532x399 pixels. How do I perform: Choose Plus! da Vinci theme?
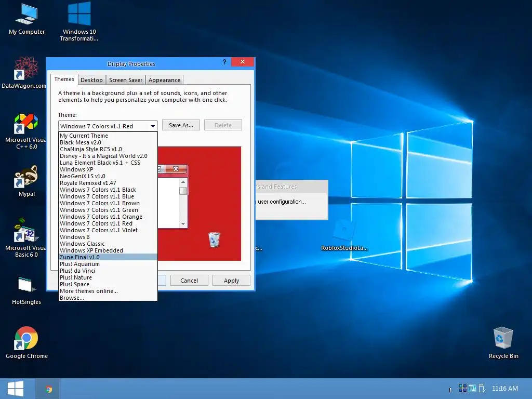108,271
